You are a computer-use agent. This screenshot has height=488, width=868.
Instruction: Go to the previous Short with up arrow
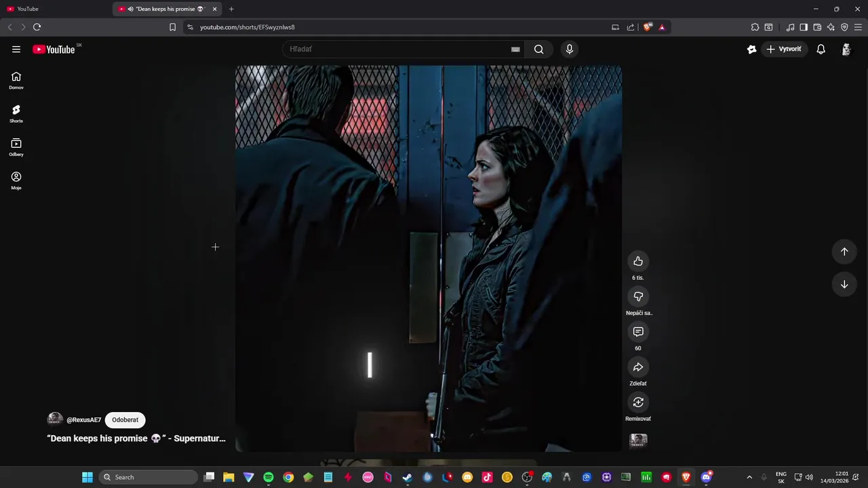click(x=844, y=251)
